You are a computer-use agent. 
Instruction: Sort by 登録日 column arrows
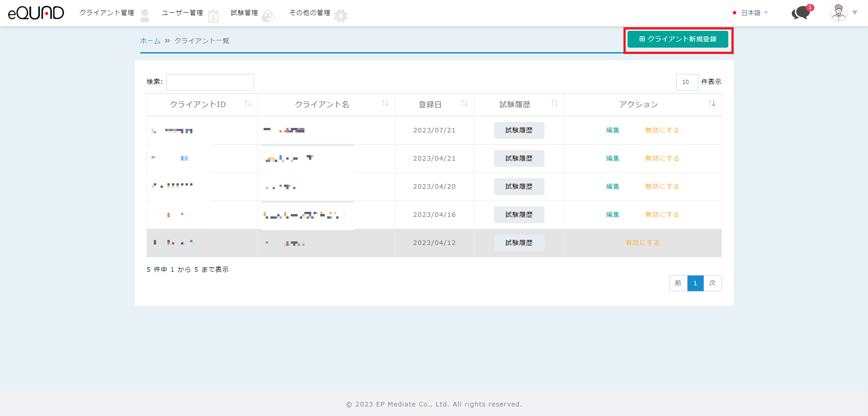tap(464, 103)
